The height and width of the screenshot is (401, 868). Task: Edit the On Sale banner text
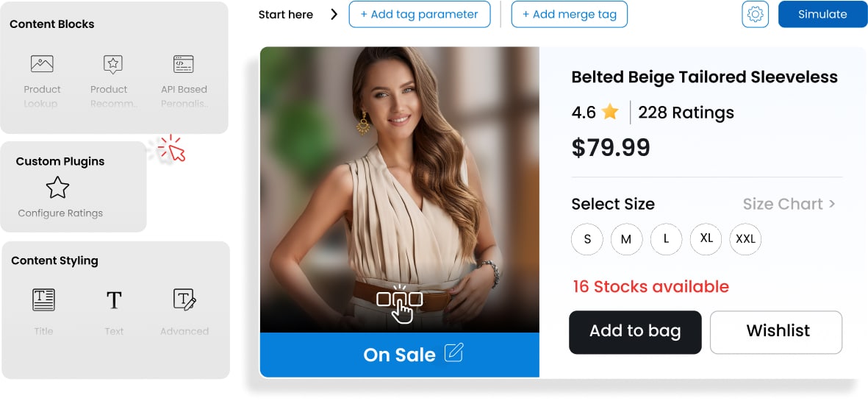pyautogui.click(x=454, y=353)
